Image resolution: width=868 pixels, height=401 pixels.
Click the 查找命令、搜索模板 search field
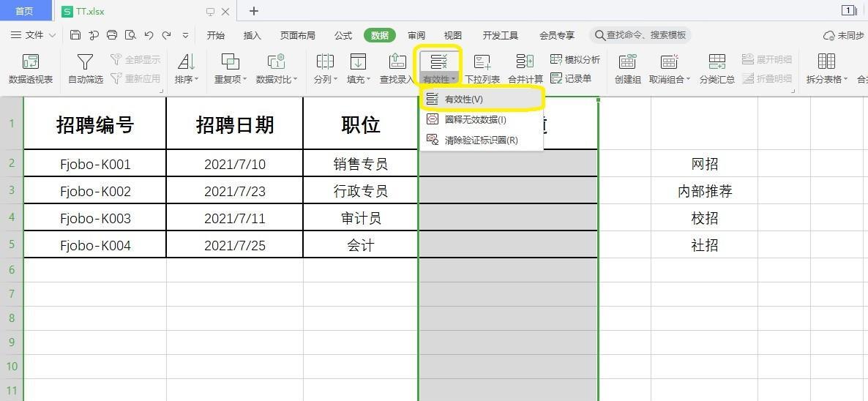(640, 35)
